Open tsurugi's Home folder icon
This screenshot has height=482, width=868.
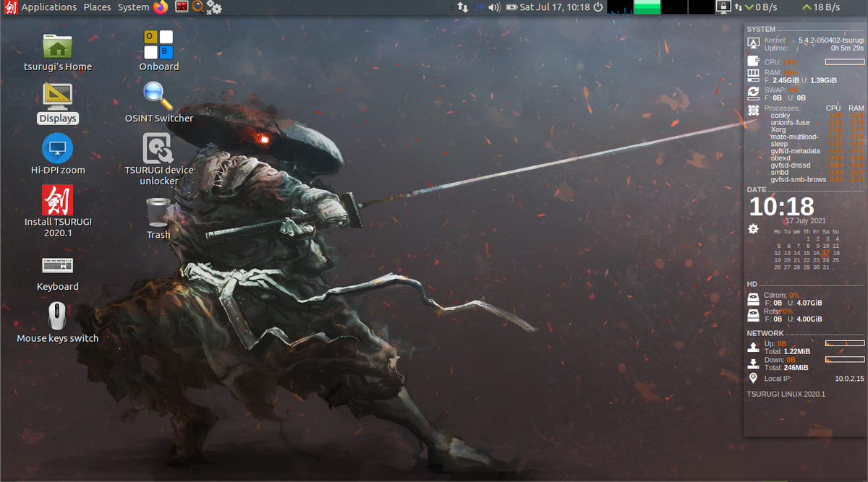[x=57, y=52]
